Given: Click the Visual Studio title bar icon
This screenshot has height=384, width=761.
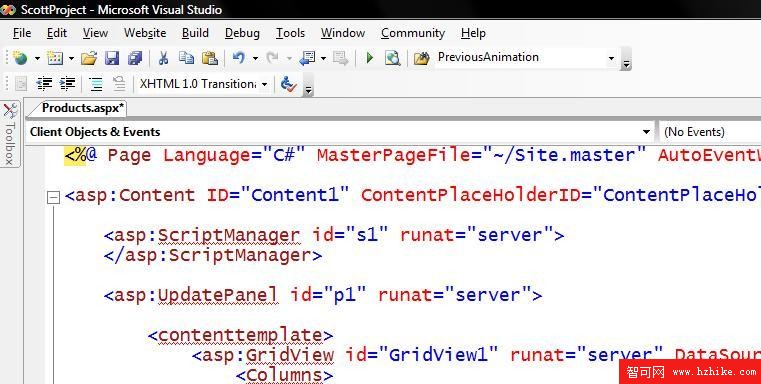Looking at the screenshot, I should [8, 10].
